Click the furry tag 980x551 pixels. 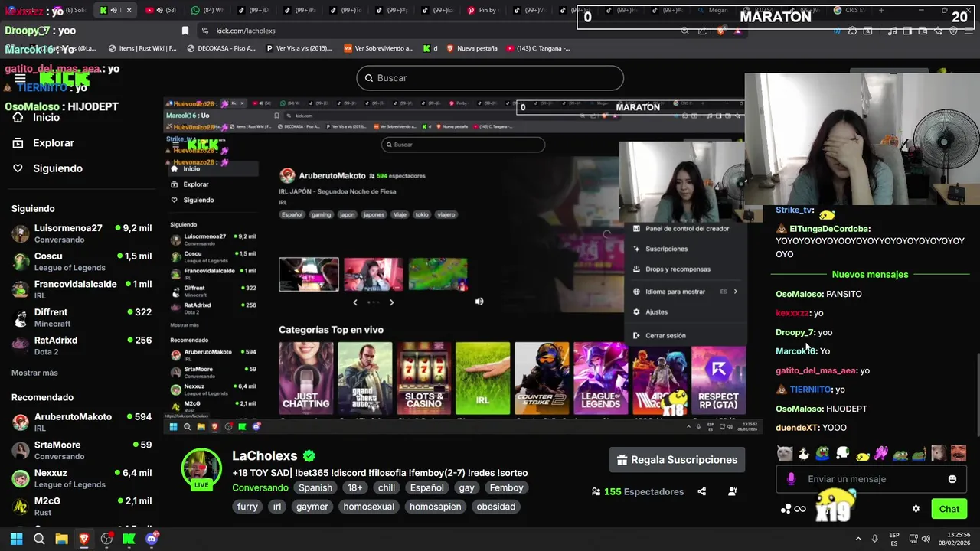point(247,507)
